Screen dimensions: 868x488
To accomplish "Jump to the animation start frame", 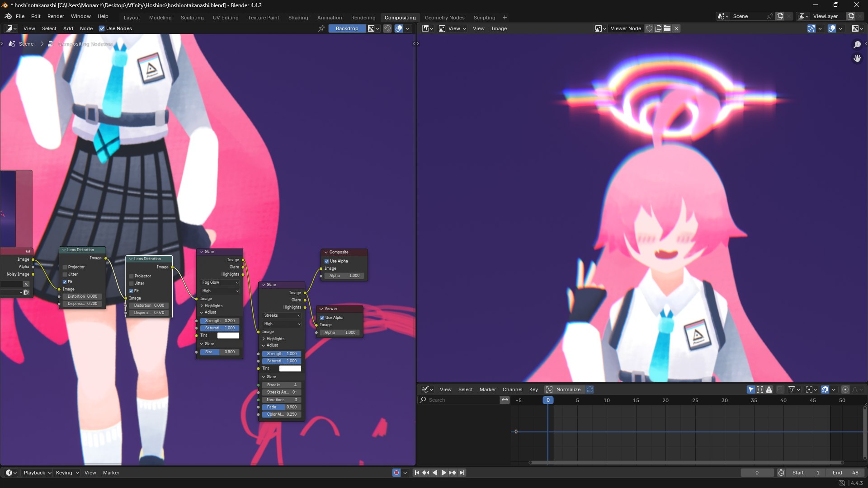I will click(x=417, y=473).
